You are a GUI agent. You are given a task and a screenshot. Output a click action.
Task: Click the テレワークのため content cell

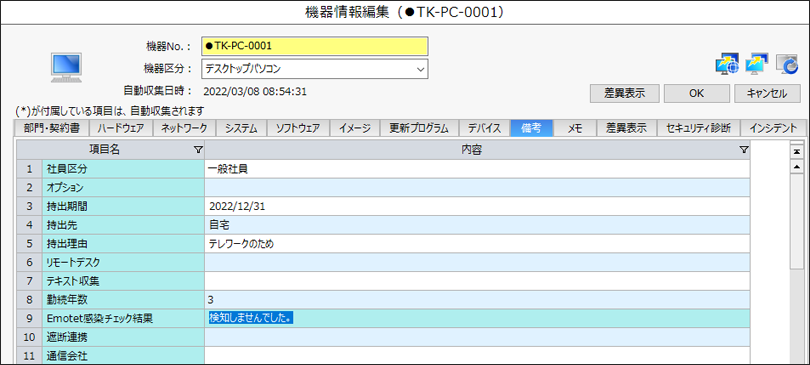click(477, 243)
